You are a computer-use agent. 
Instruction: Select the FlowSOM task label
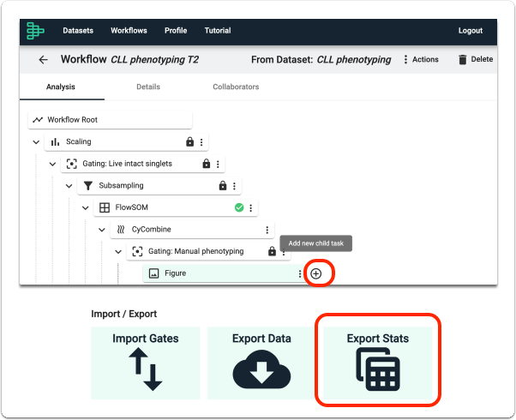(132, 207)
